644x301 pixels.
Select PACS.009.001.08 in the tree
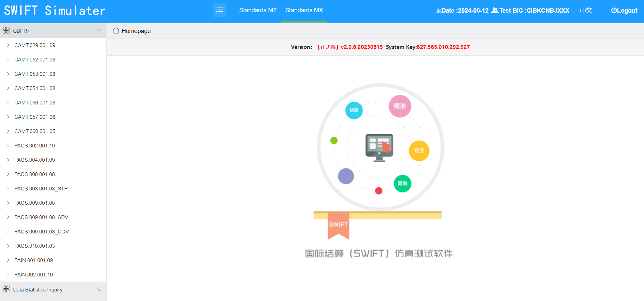[34, 203]
